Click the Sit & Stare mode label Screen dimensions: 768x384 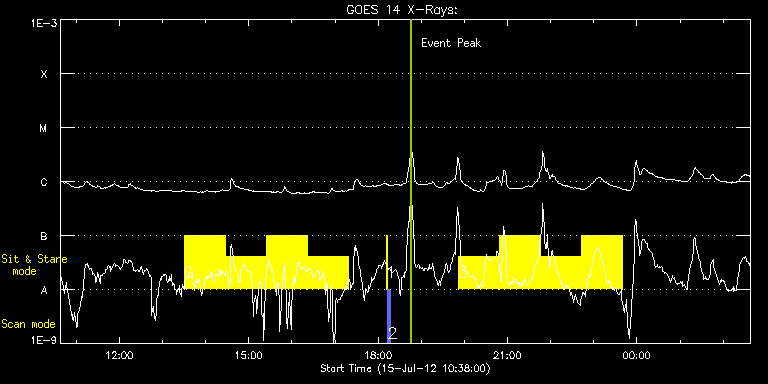(x=34, y=265)
